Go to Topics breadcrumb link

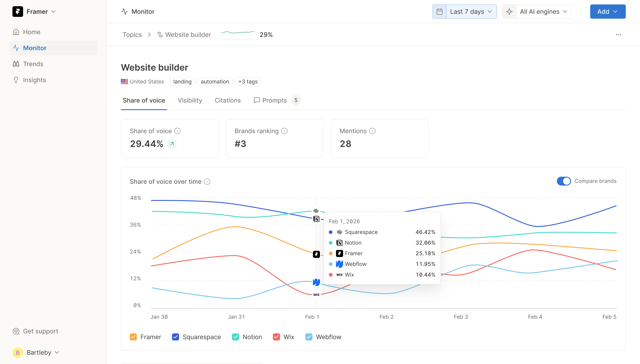click(132, 34)
